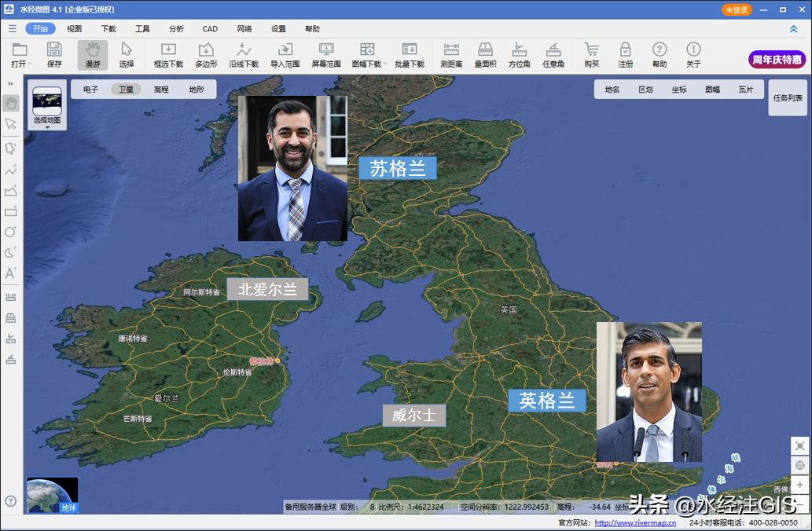
Task: Switch base map to 电子
Action: [x=91, y=90]
